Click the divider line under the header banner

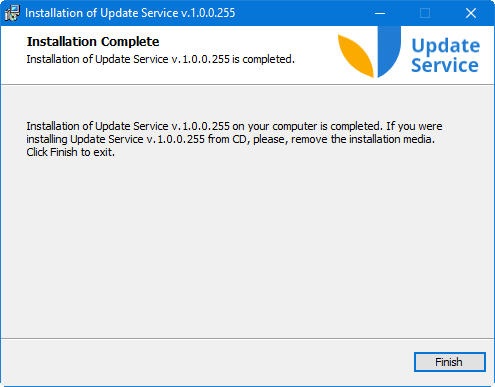tap(247, 85)
